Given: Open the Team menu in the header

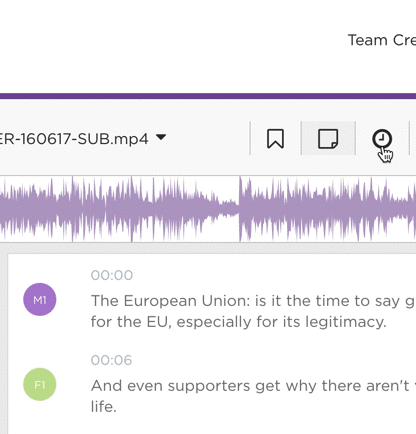Looking at the screenshot, I should 368,40.
